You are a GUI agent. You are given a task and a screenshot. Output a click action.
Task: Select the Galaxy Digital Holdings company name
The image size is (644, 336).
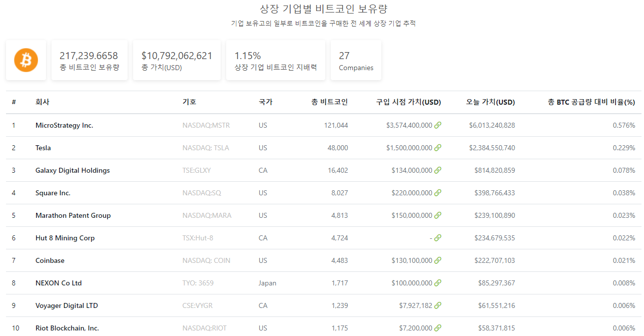pos(73,170)
